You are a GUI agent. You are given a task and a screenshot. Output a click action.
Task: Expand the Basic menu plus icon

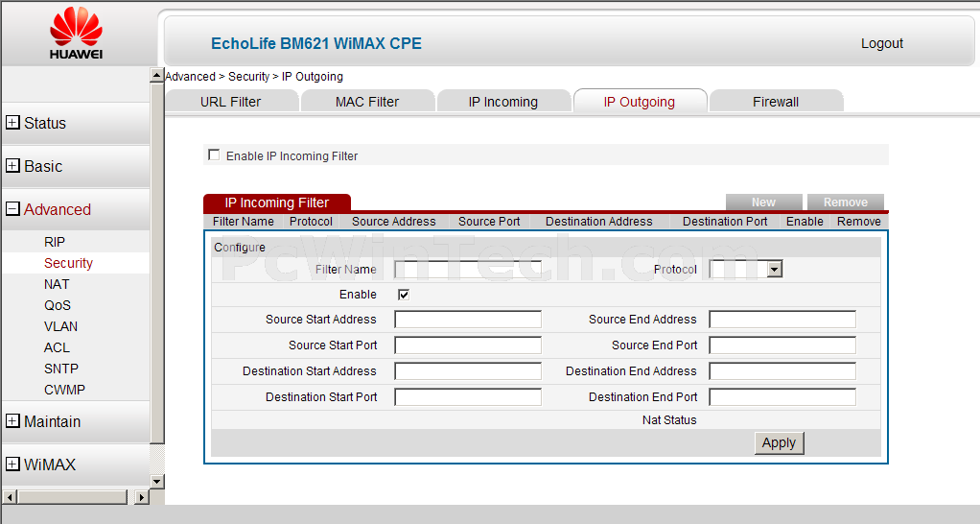pyautogui.click(x=12, y=166)
